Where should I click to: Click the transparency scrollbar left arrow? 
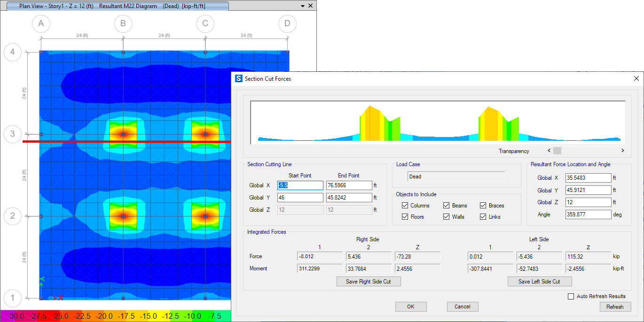(x=549, y=151)
